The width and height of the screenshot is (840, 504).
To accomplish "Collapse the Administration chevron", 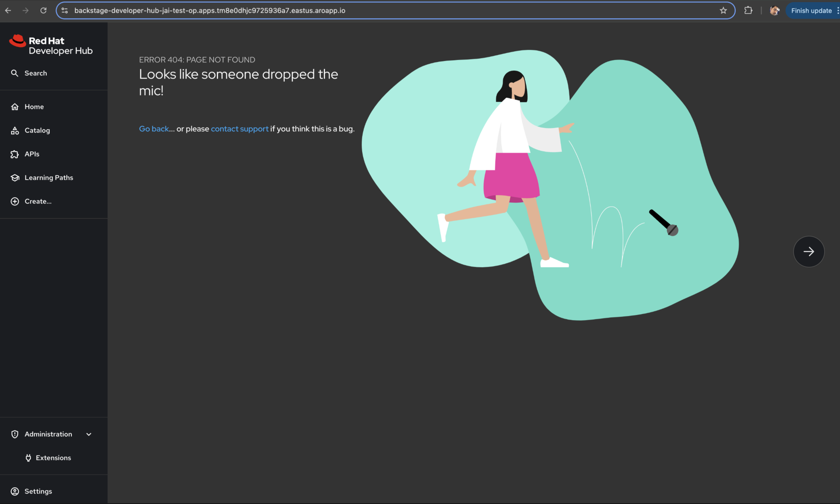I will point(89,435).
